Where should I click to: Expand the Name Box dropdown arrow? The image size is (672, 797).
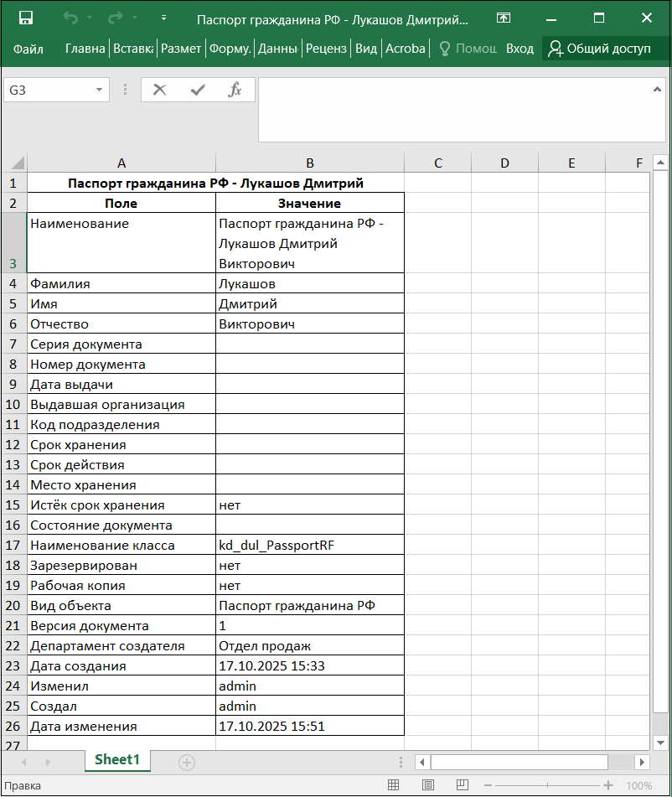click(x=100, y=90)
